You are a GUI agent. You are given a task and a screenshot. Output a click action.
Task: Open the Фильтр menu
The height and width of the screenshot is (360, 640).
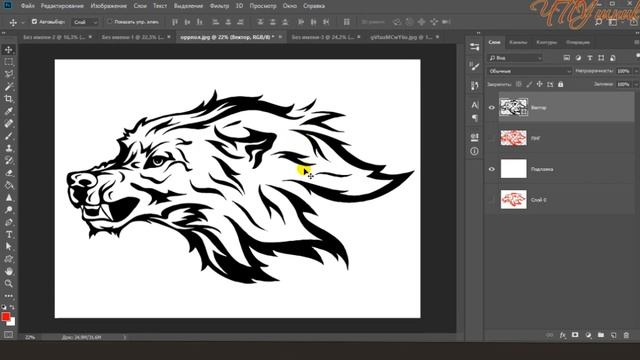[x=219, y=6]
